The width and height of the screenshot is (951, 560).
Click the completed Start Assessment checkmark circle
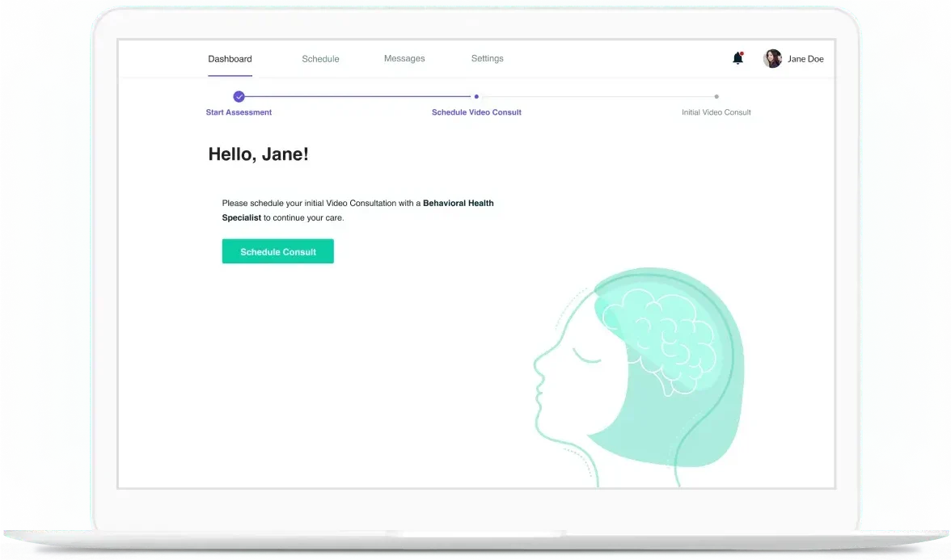click(239, 96)
